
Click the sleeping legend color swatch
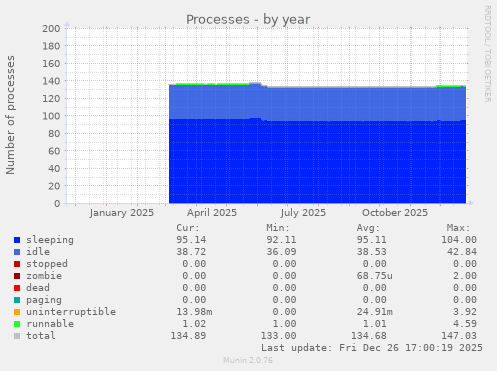point(17,240)
